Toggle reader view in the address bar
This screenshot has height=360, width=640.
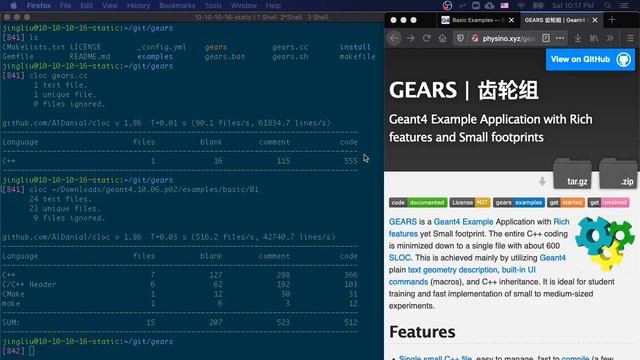[x=546, y=38]
